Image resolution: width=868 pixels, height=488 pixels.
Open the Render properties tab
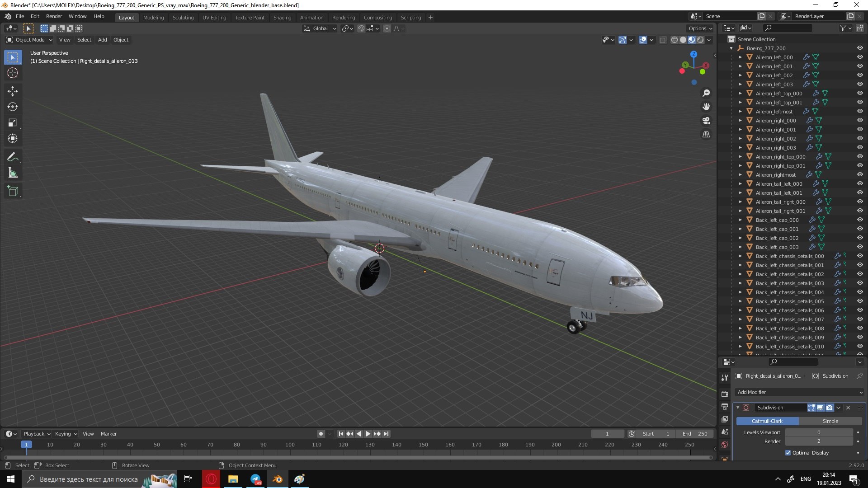725,394
